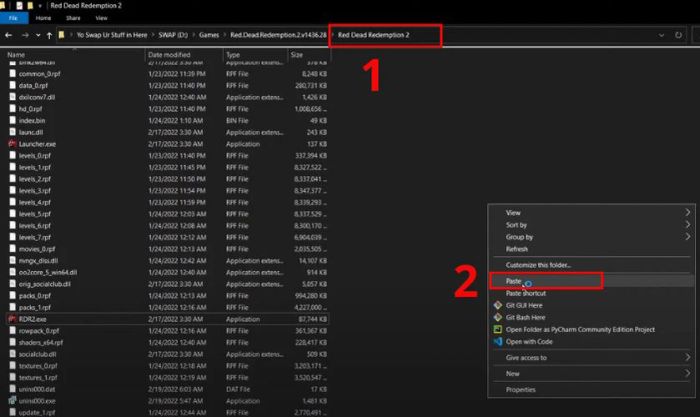The height and width of the screenshot is (417, 700).
Task: Select the movies_0.rpf file icon
Action: pyautogui.click(x=12, y=249)
